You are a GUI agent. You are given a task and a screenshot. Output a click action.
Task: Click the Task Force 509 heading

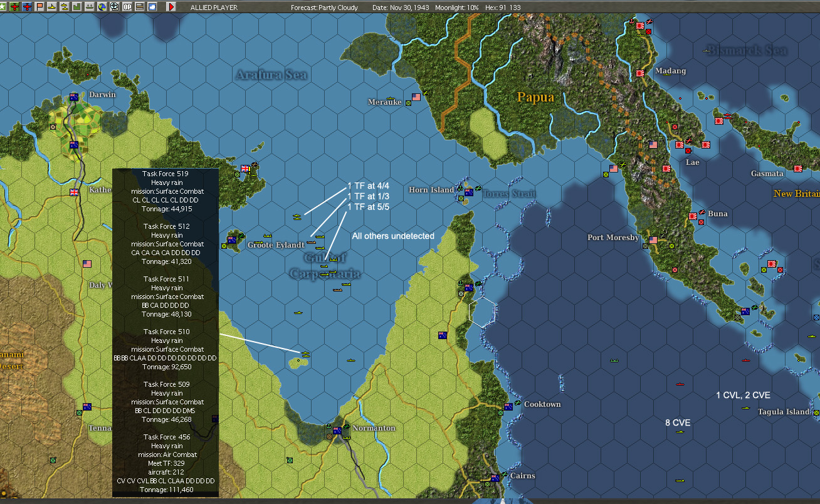[166, 384]
